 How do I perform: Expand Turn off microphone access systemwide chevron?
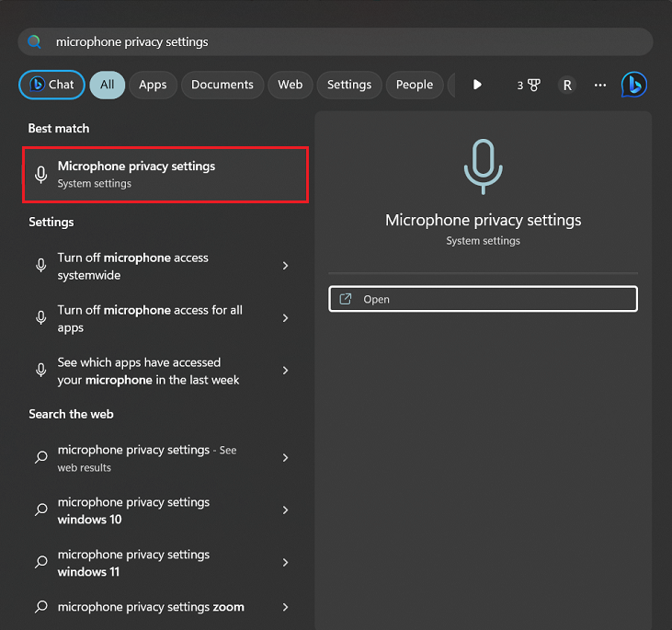click(285, 266)
